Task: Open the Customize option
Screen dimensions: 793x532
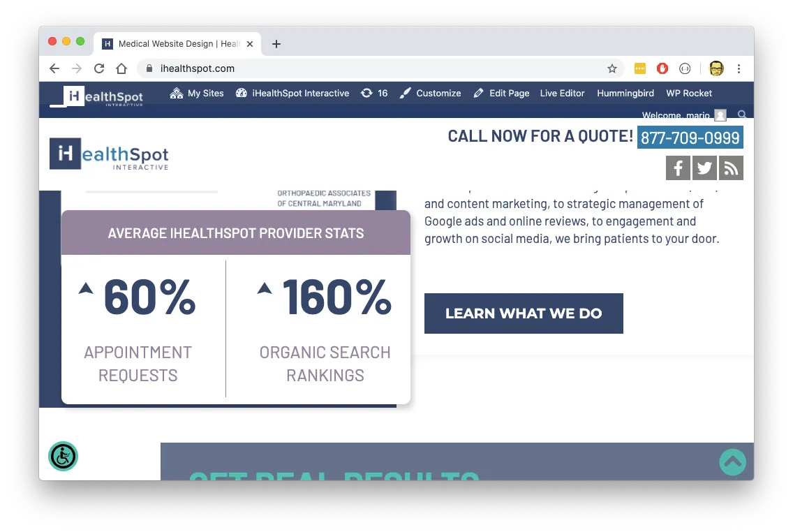Action: 430,93
